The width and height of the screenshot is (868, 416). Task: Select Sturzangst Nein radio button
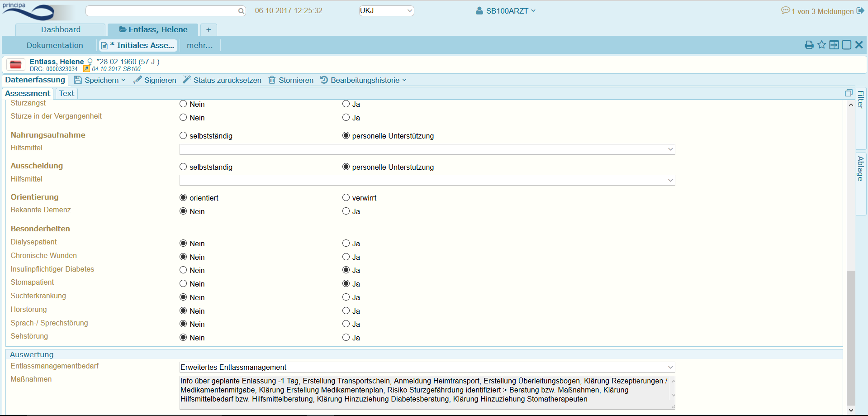(x=183, y=104)
